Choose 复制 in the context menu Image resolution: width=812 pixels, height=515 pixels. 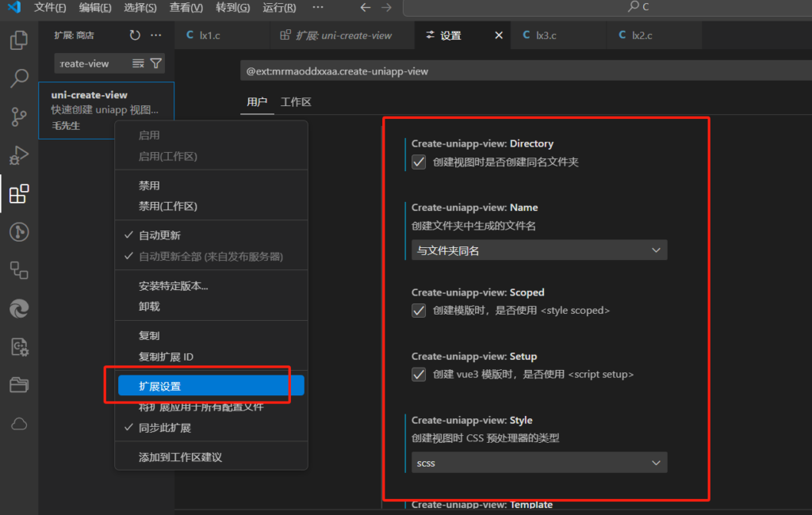211,335
